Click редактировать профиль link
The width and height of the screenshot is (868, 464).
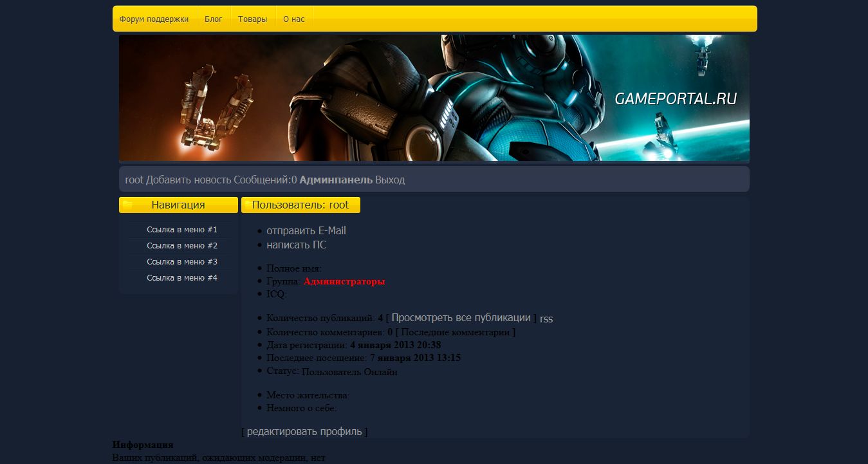[304, 432]
